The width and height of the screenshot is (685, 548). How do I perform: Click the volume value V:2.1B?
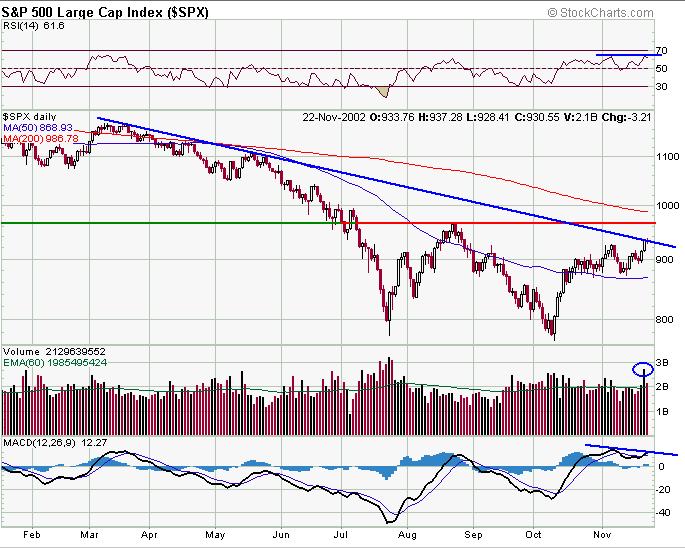point(581,117)
